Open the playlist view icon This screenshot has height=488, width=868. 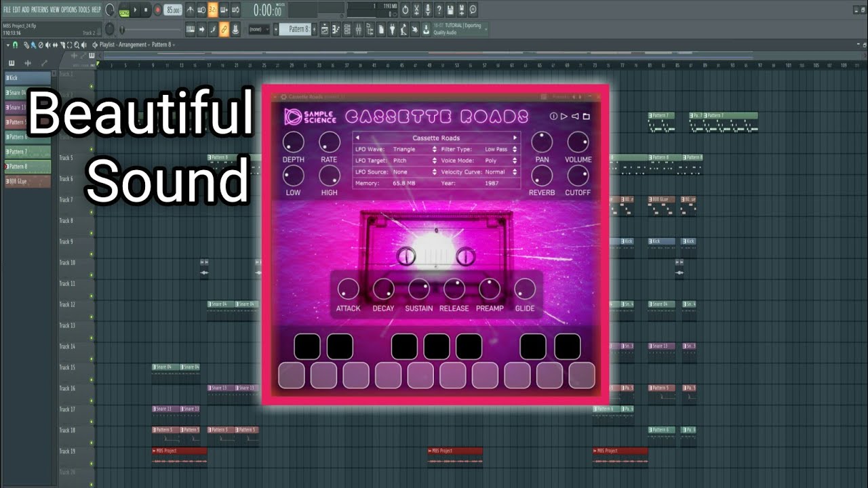[325, 29]
